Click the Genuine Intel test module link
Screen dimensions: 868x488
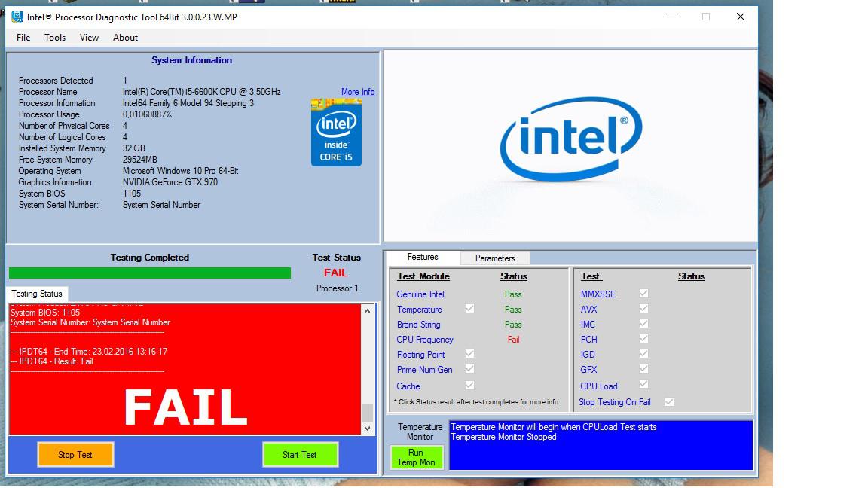click(420, 294)
